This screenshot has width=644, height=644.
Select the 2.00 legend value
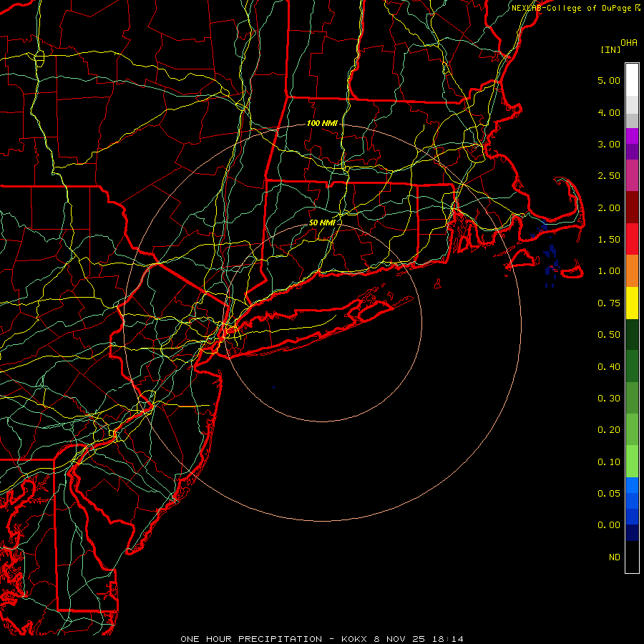point(609,208)
